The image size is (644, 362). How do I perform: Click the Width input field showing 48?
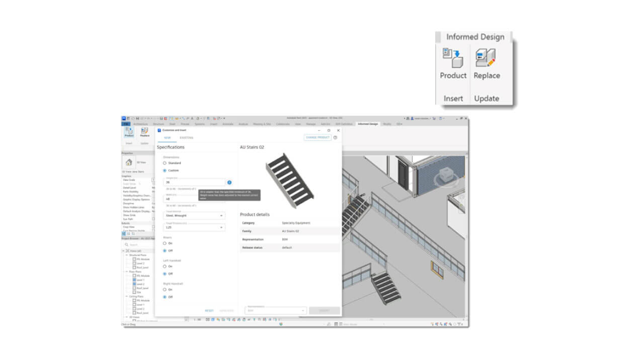194,199
